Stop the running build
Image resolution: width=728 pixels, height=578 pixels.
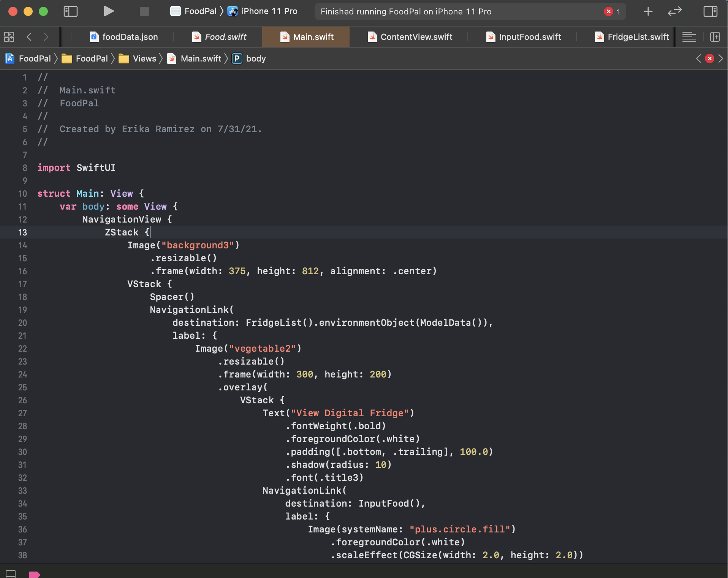click(144, 11)
